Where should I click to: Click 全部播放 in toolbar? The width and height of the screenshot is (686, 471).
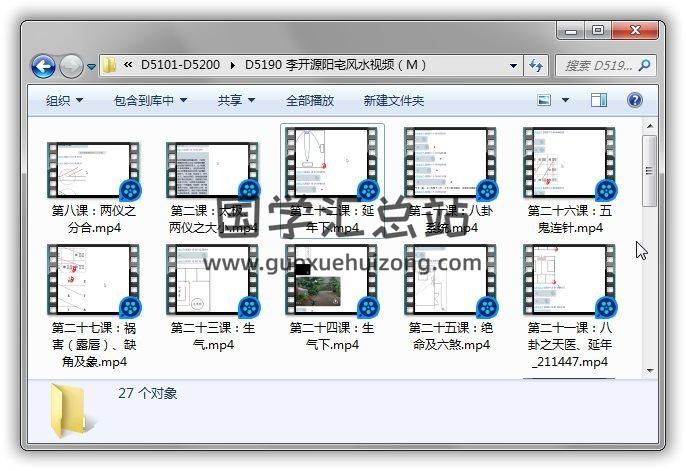coord(310,101)
